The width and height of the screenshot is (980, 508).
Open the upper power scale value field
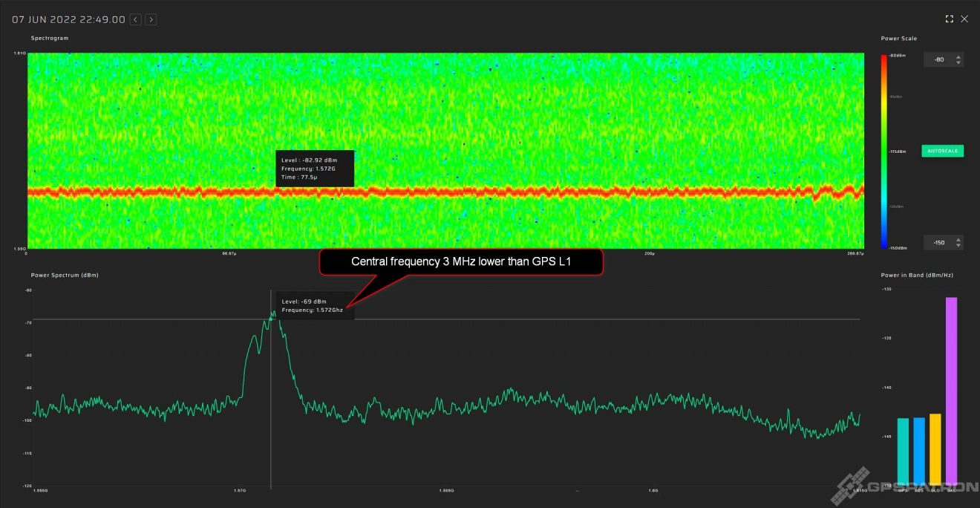[940, 59]
